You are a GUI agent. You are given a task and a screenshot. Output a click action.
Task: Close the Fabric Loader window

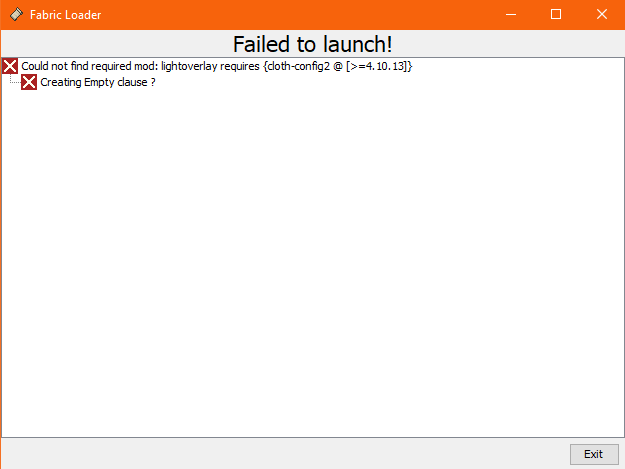[x=602, y=15]
